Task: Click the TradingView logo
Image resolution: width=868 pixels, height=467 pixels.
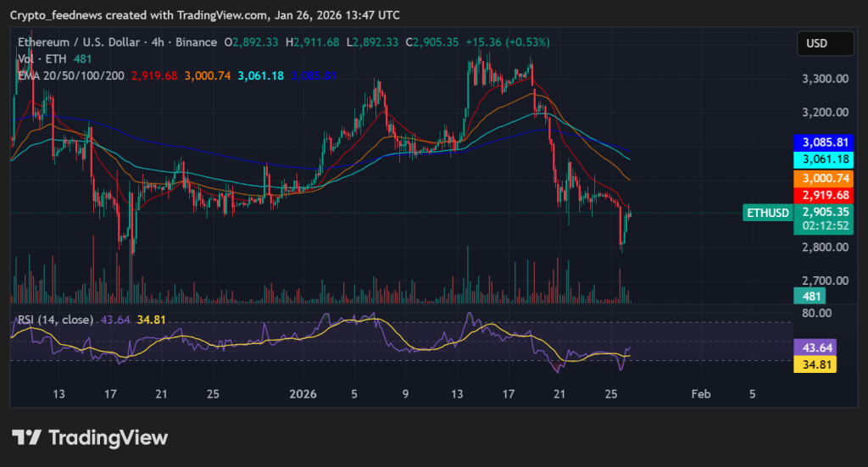Action: [x=90, y=437]
